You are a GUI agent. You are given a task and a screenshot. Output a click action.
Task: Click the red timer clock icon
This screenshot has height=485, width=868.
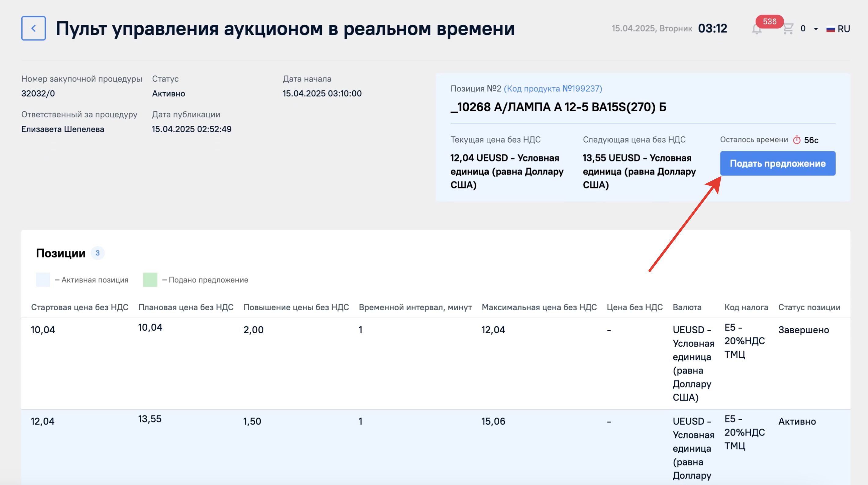[x=797, y=140]
